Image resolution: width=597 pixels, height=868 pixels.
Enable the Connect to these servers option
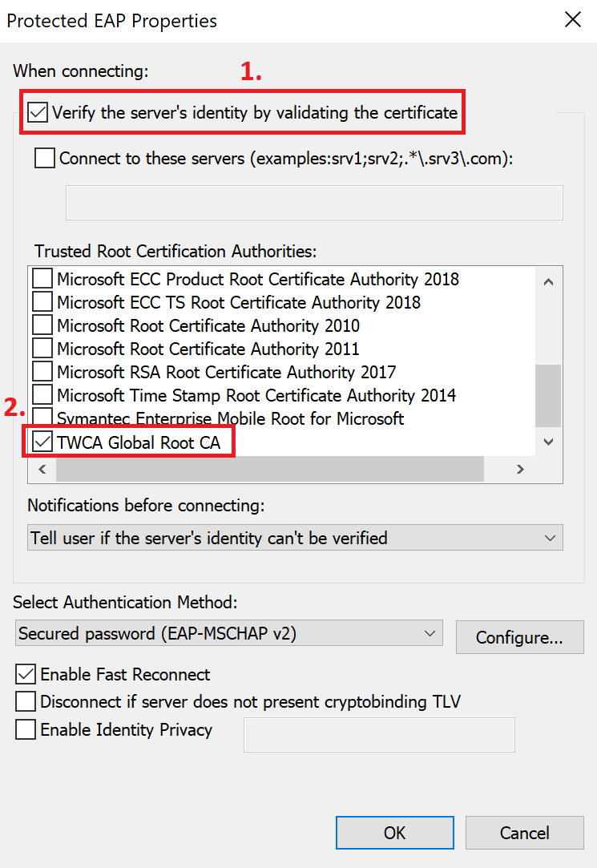pos(44,158)
